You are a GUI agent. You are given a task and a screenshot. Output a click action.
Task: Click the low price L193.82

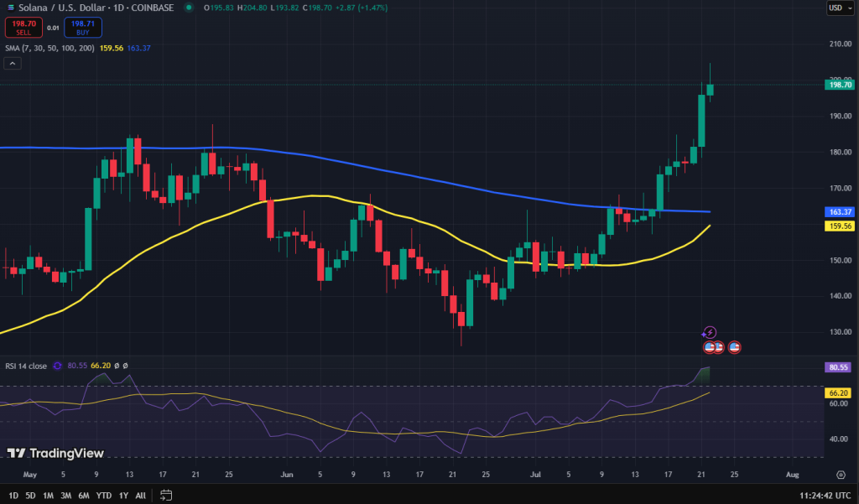click(x=284, y=8)
